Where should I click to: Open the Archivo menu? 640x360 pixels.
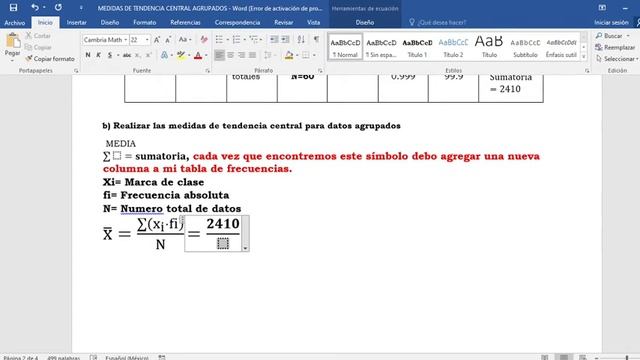[x=15, y=22]
